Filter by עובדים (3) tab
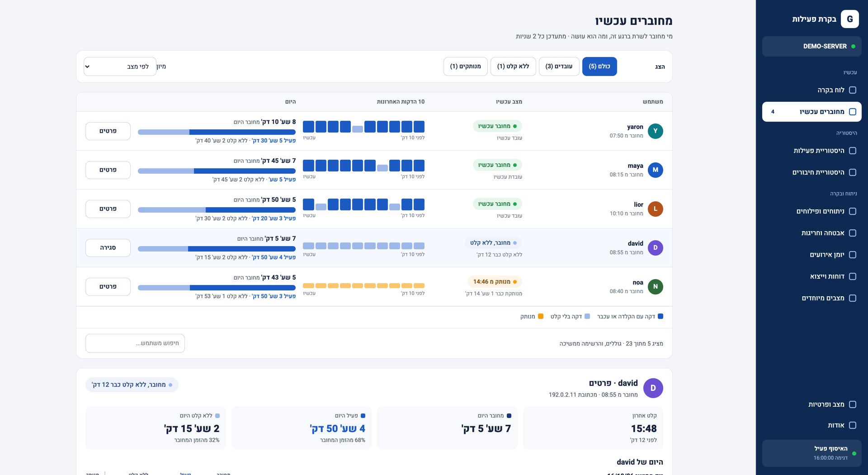The width and height of the screenshot is (868, 475). coord(559,66)
